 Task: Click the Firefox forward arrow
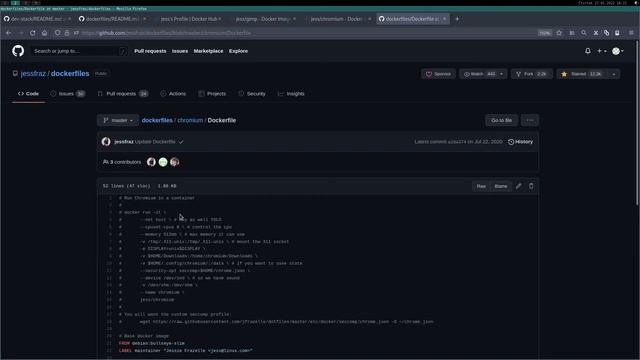(x=20, y=33)
